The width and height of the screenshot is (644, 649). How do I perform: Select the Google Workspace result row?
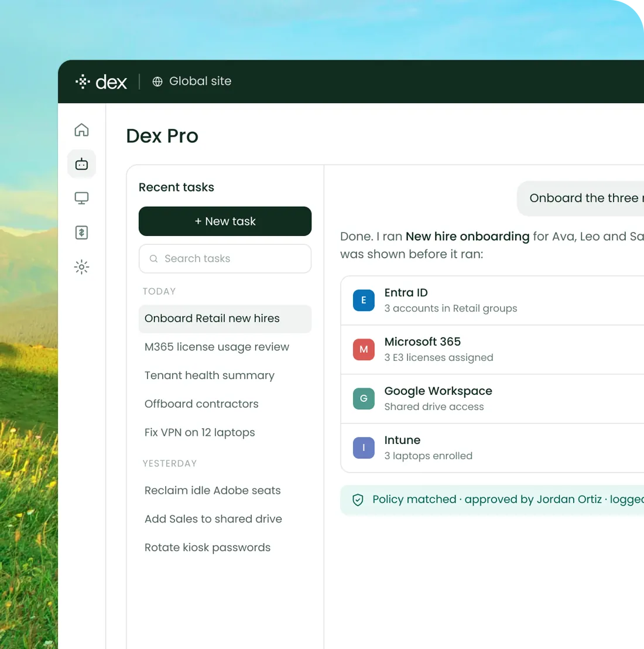click(x=492, y=399)
